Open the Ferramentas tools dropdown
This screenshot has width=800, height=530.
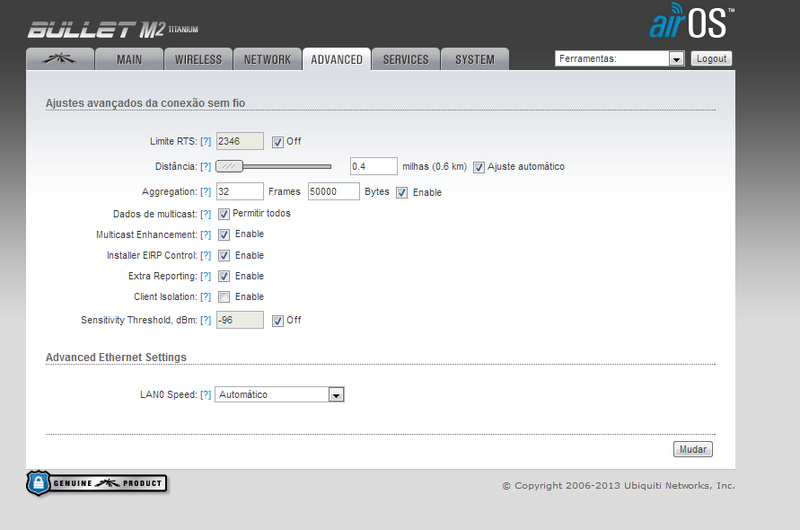tap(619, 59)
